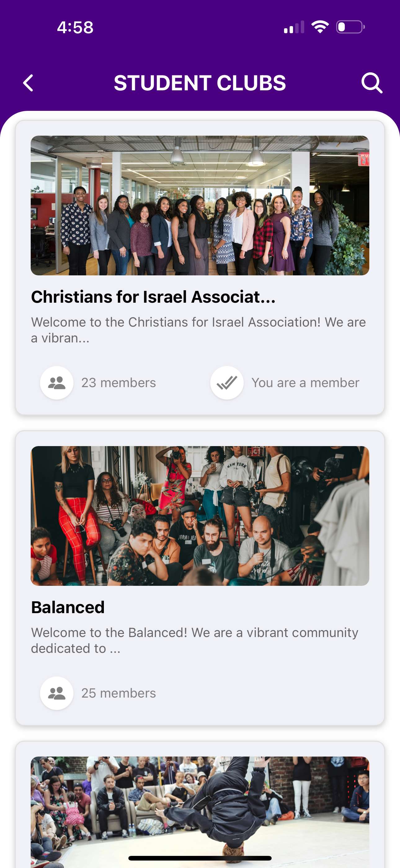Tap the '23 members' count text

point(118,383)
